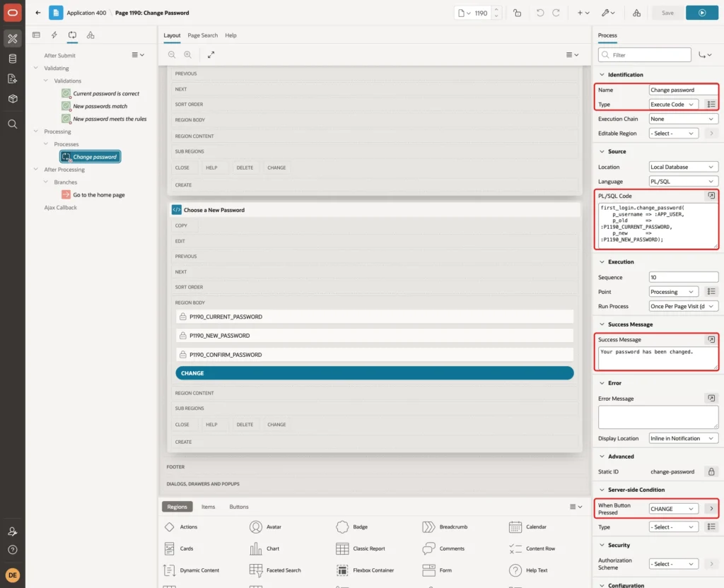Select P1190_NEW_PASSWORD item in layout
Screen dimensions: 724x588
[x=375, y=336]
